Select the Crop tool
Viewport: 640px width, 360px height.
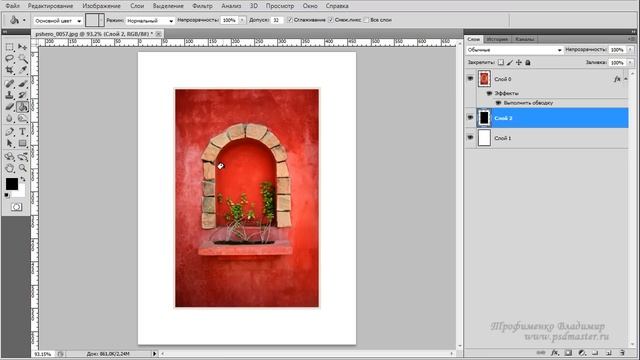[x=9, y=70]
